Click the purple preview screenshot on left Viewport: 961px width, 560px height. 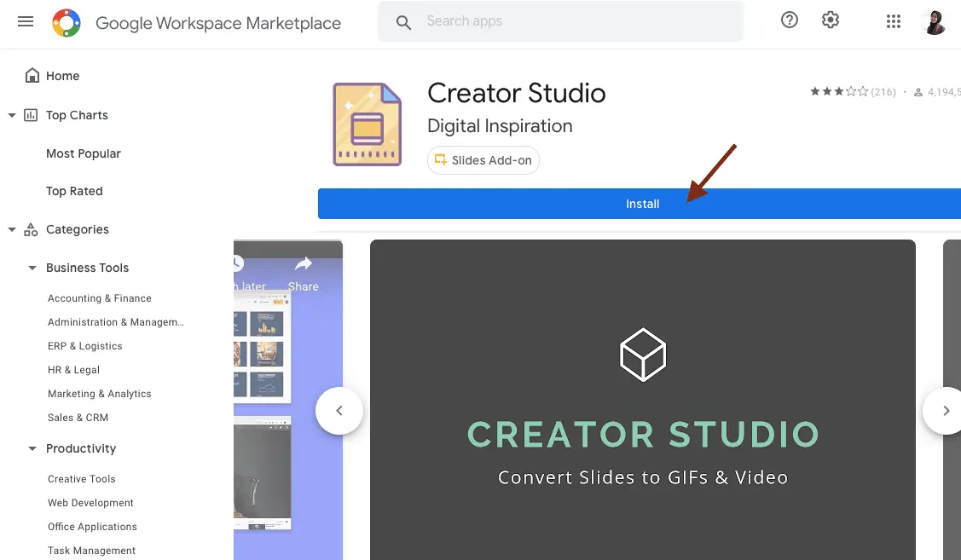[x=288, y=400]
